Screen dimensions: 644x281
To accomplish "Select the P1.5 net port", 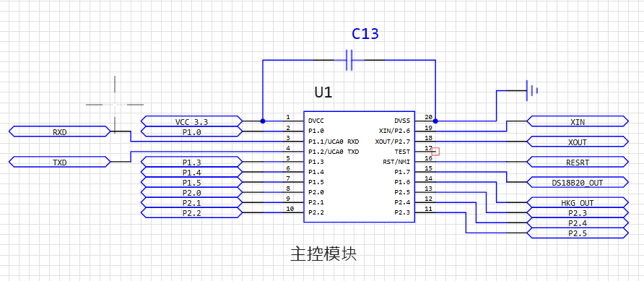I will click(x=192, y=183).
